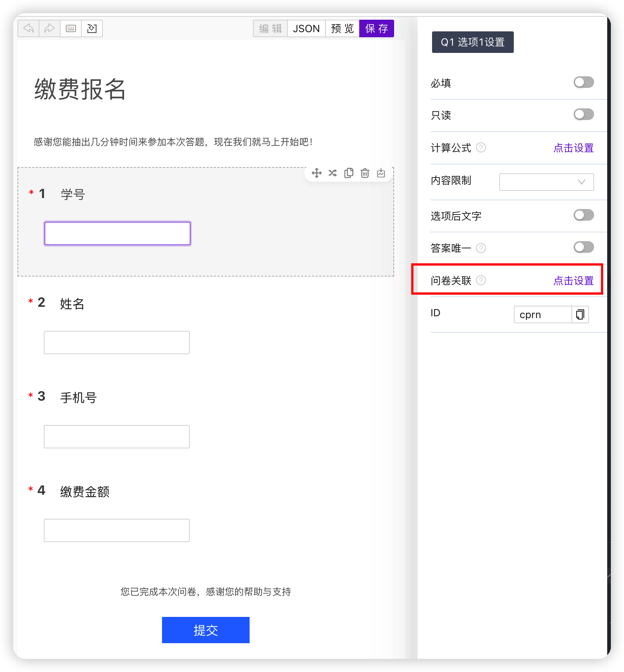Click the 保存 button
The height and width of the screenshot is (672, 624).
tap(376, 28)
